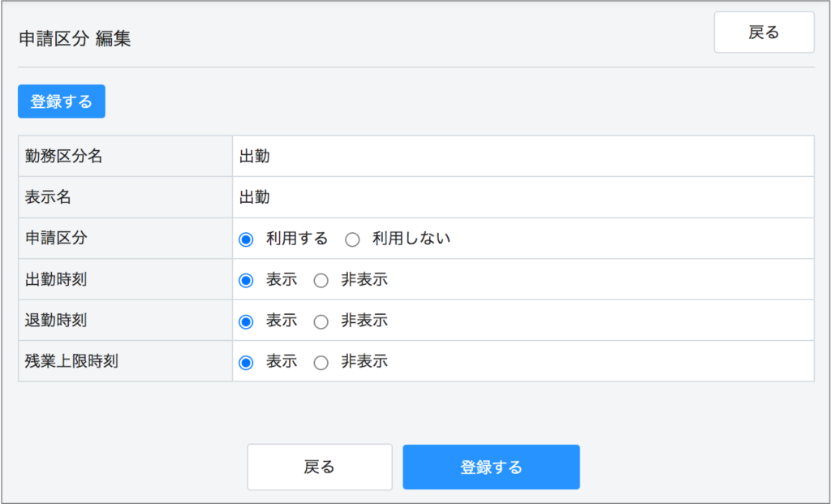Click the 申請区分 編集 page heading
This screenshot has width=831, height=504.
pyautogui.click(x=75, y=39)
